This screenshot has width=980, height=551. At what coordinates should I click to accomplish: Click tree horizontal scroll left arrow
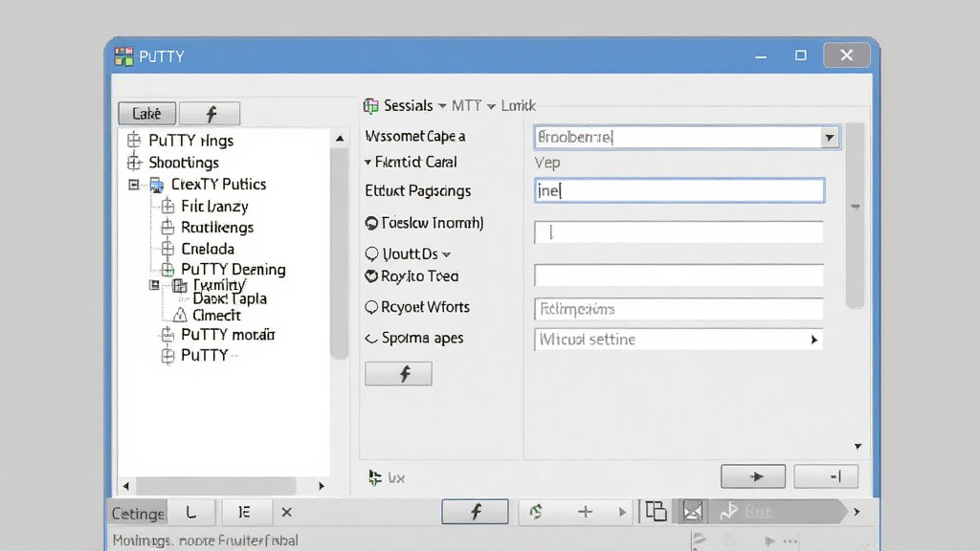pos(126,485)
